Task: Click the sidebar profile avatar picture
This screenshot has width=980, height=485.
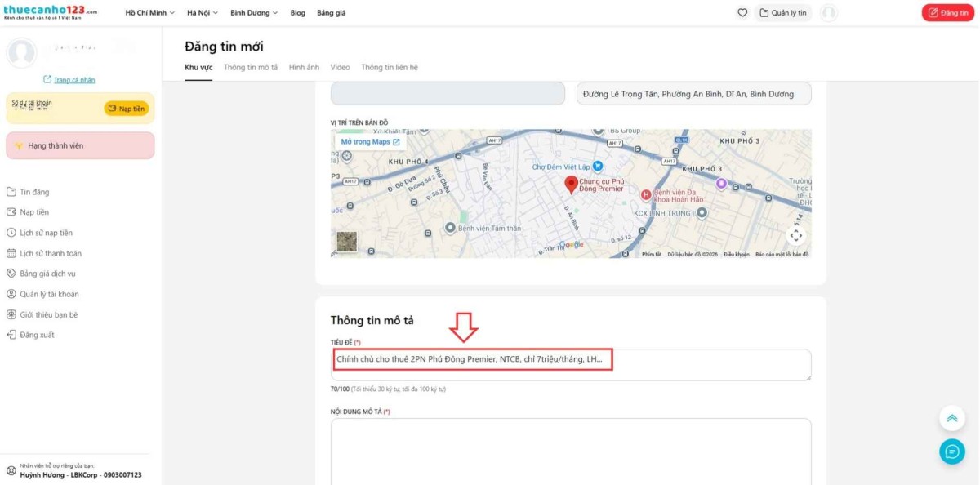Action: (x=21, y=53)
